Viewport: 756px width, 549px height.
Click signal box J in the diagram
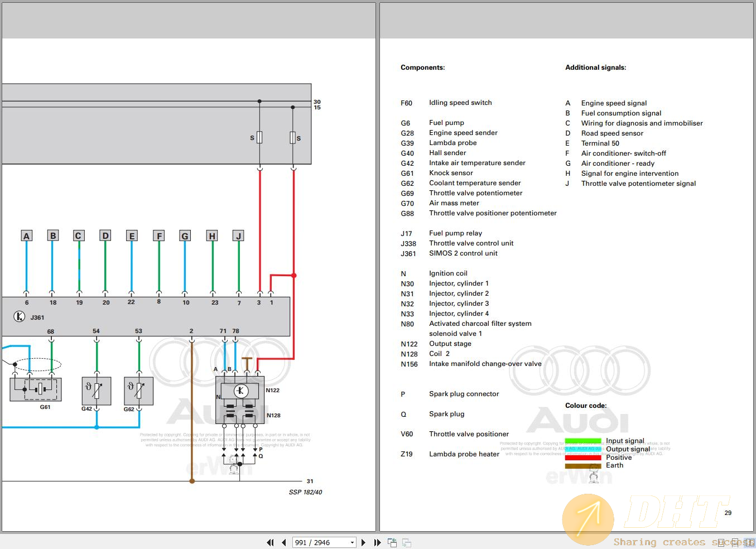pyautogui.click(x=238, y=236)
